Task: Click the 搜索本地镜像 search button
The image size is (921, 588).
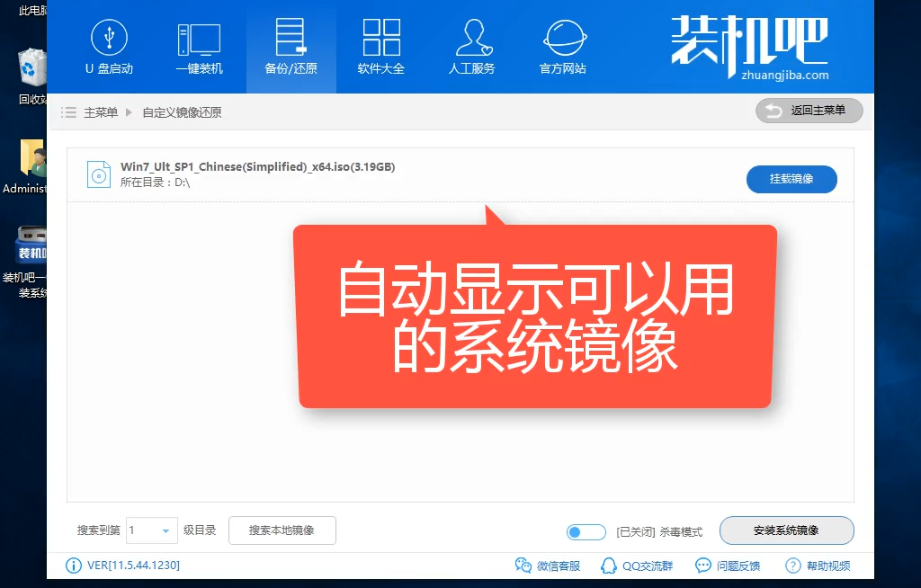Action: (282, 530)
